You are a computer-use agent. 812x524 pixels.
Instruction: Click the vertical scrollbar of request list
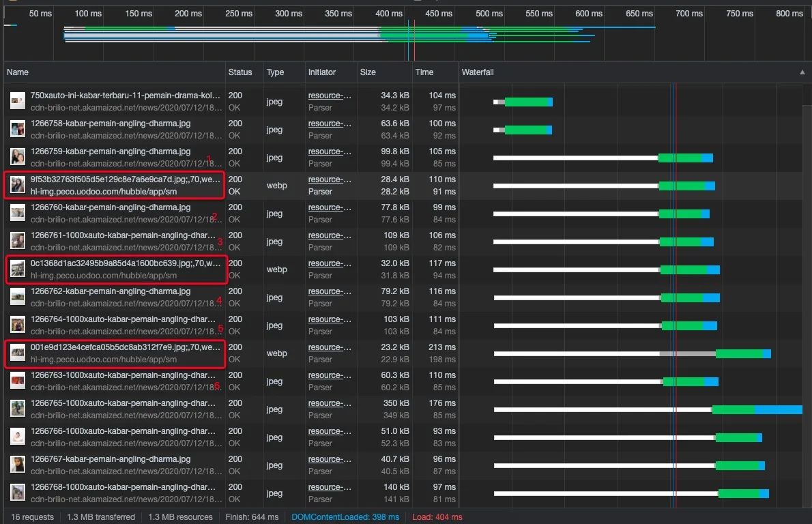pyautogui.click(x=807, y=306)
